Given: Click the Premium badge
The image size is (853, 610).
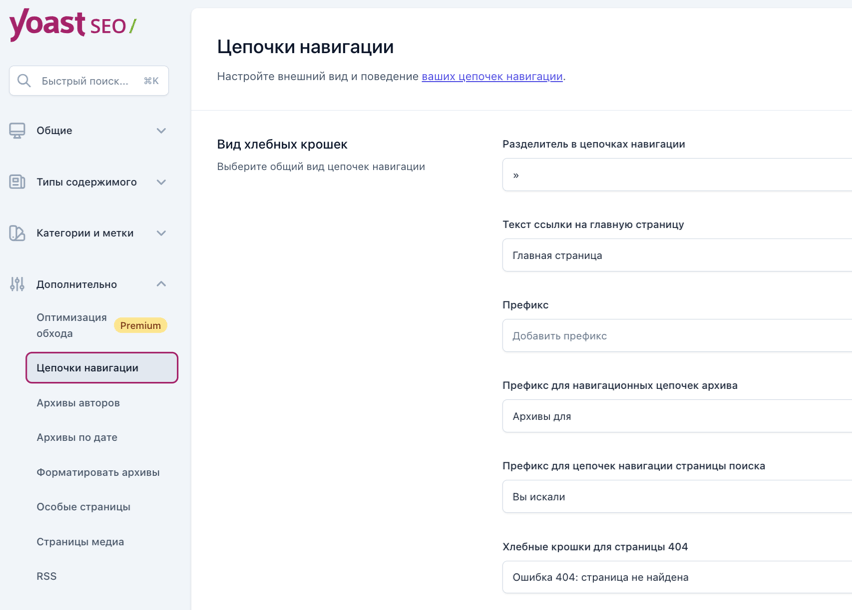Looking at the screenshot, I should click(x=140, y=325).
